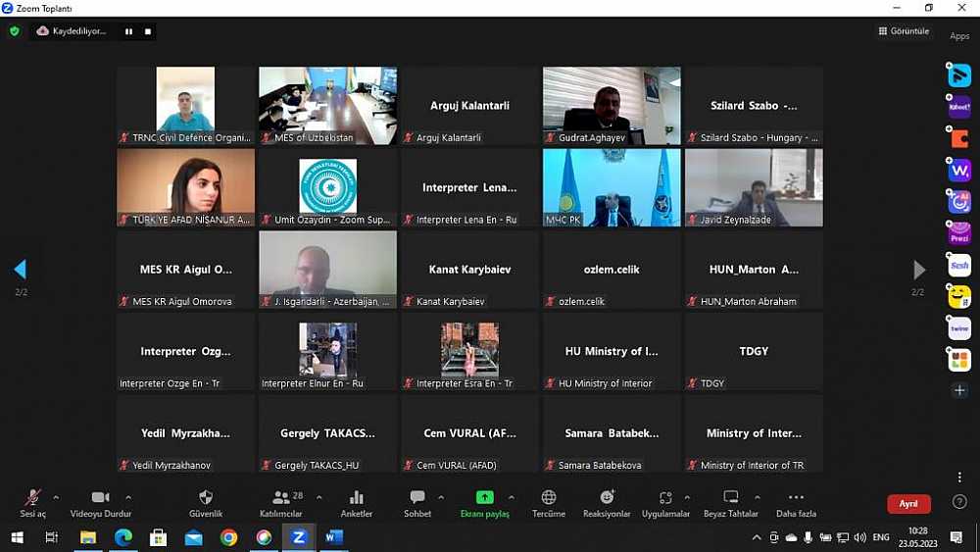Open the Daha fazla more menu
The image size is (980, 552).
pyautogui.click(x=796, y=498)
